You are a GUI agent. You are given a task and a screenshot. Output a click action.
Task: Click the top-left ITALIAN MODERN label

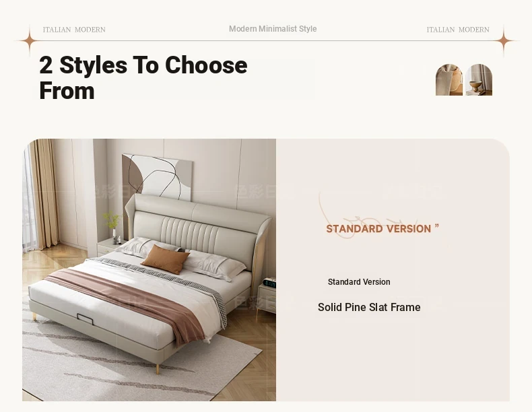(x=74, y=30)
